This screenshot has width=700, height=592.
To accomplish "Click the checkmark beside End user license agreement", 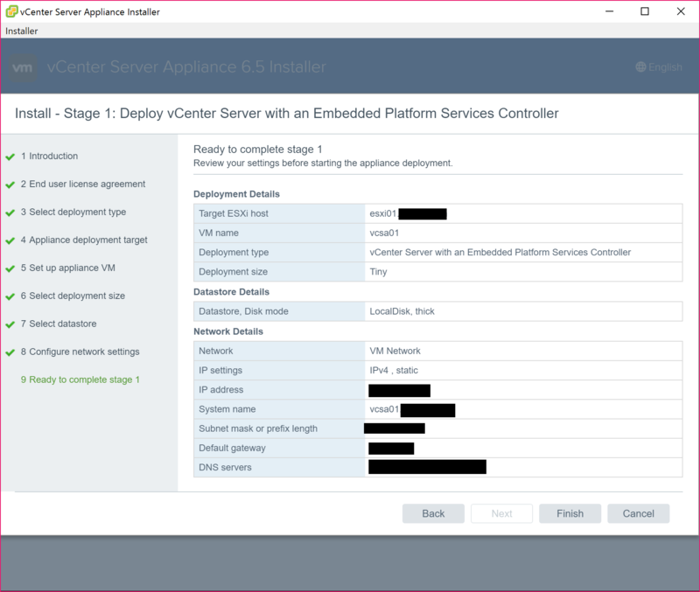I will pos(10,185).
